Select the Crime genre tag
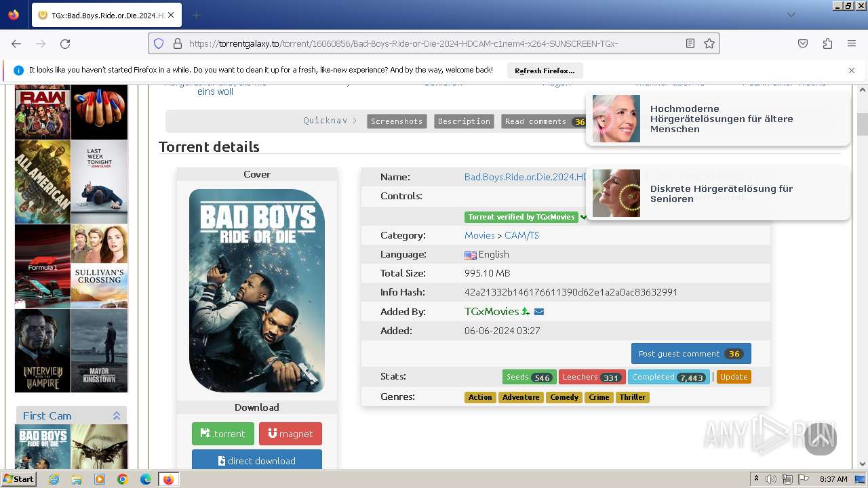Image resolution: width=868 pixels, height=488 pixels. [599, 397]
